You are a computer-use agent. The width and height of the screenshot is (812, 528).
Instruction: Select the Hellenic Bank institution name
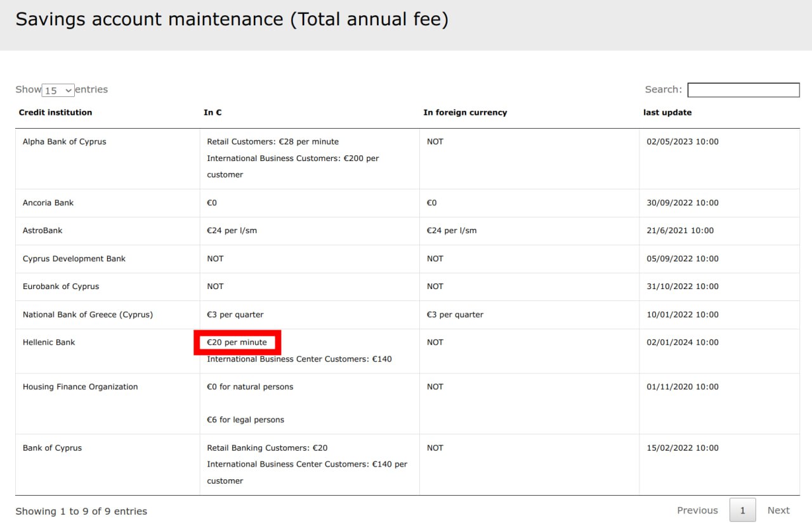tap(49, 342)
